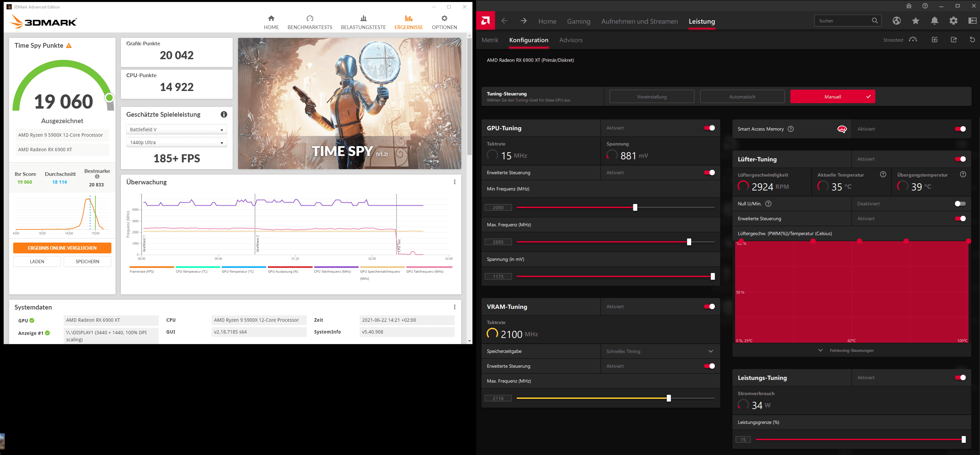Open Speicherzeitgabe Schnelles Timing dropdown
This screenshot has width=980, height=455.
pyautogui.click(x=660, y=351)
